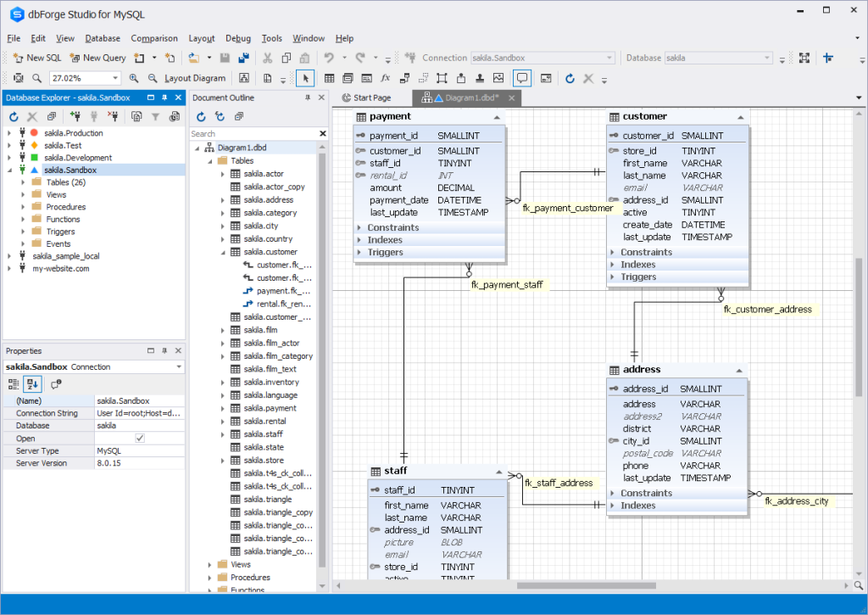Open the Connection combo box
The width and height of the screenshot is (868, 615).
542,58
